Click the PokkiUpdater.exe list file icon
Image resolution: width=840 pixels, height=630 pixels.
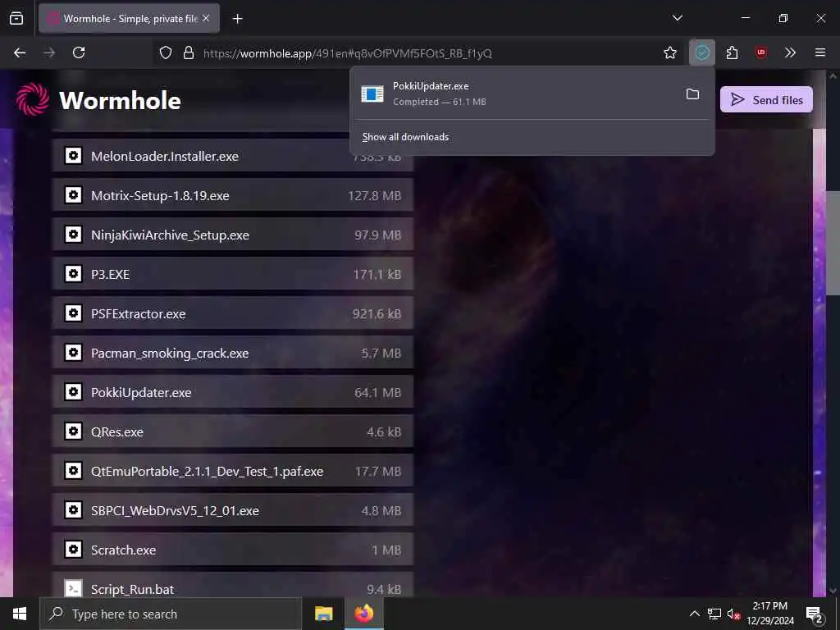point(73,392)
